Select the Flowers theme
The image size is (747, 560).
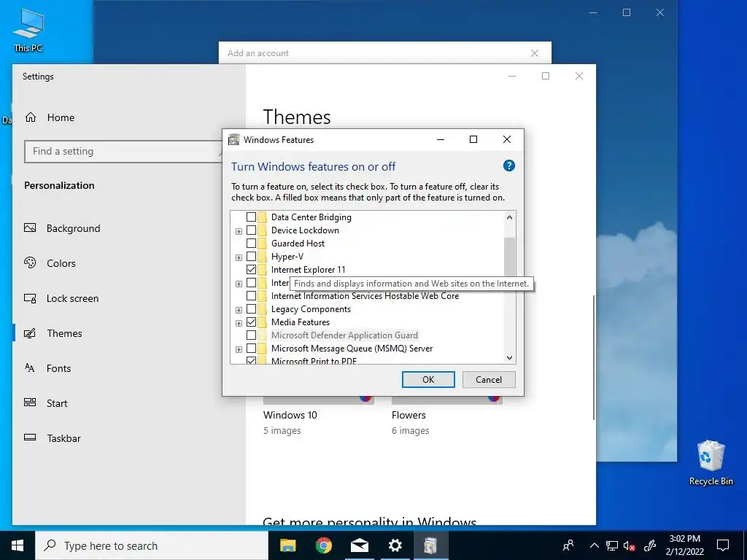pos(447,416)
